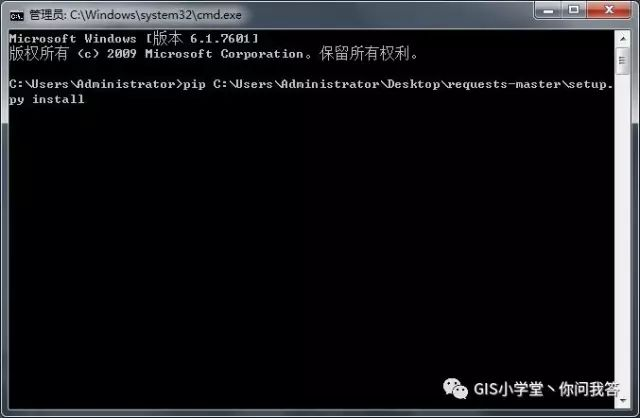Click the word pip in the command
This screenshot has height=418, width=640.
click(x=194, y=84)
